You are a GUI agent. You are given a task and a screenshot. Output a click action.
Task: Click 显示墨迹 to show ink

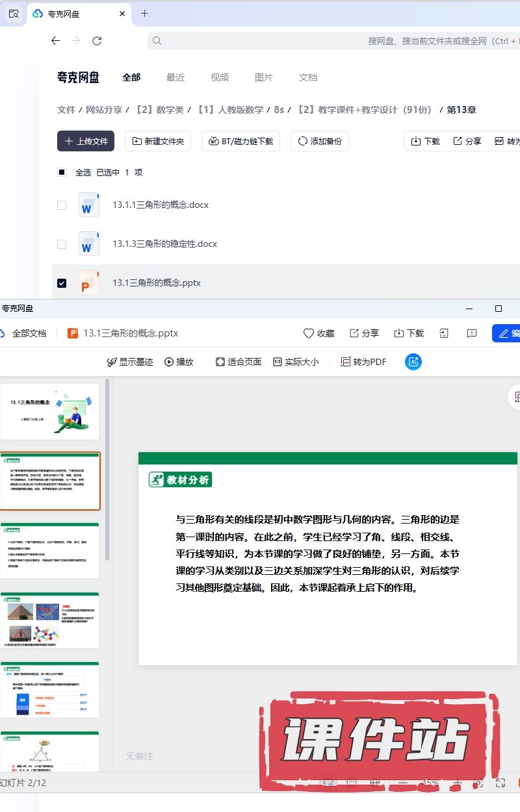tap(129, 362)
